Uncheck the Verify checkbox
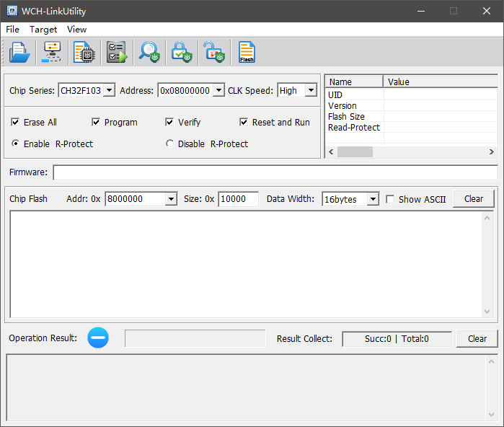This screenshot has height=427, width=504. (169, 122)
